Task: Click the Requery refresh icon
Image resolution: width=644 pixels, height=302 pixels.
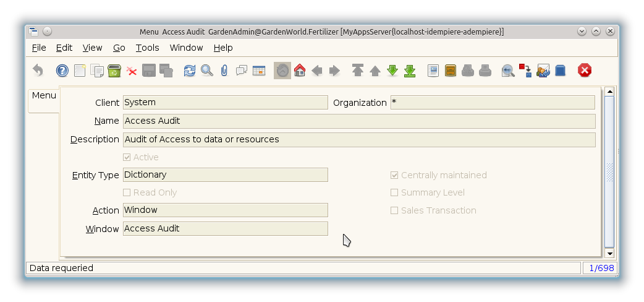Action: click(x=190, y=71)
